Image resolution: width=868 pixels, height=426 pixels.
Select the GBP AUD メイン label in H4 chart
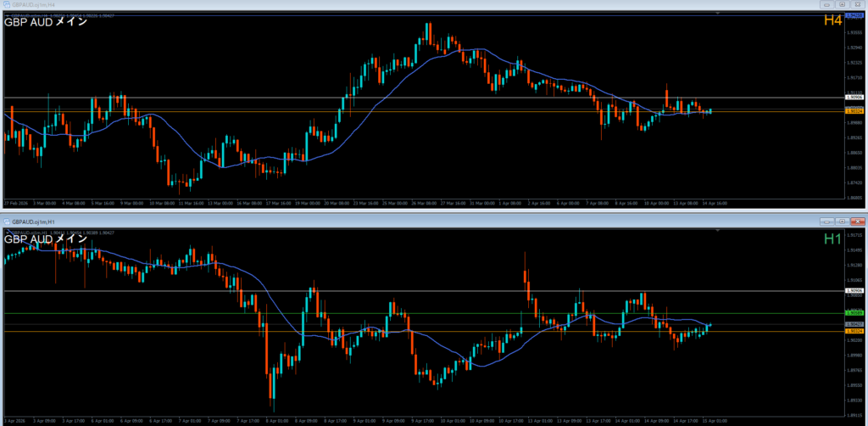[x=44, y=23]
